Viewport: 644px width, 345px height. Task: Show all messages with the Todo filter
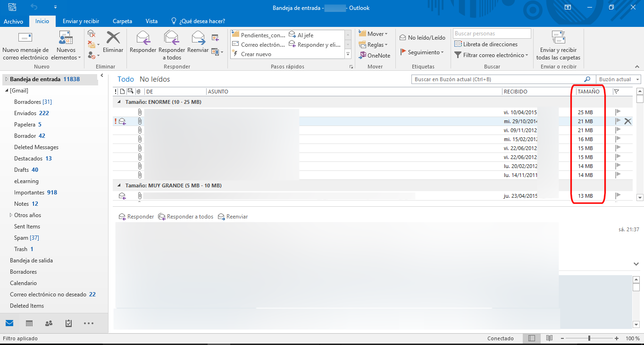pyautogui.click(x=126, y=79)
